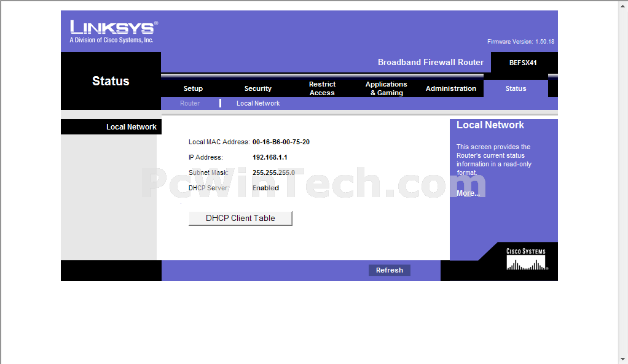
Task: Select the Local Network sub-tab
Action: (x=258, y=103)
